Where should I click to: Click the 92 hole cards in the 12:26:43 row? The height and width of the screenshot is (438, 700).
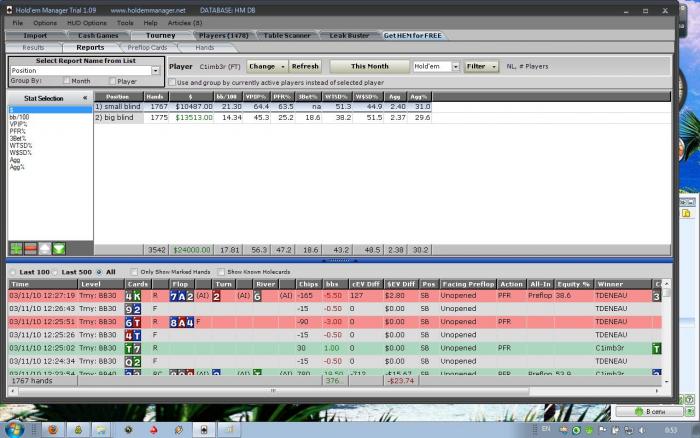[x=133, y=309]
